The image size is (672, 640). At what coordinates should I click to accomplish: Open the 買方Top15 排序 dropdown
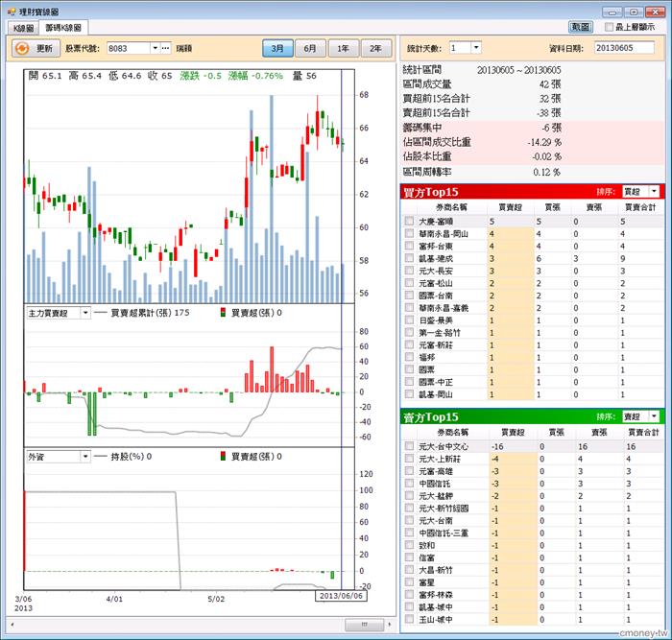pos(654,192)
